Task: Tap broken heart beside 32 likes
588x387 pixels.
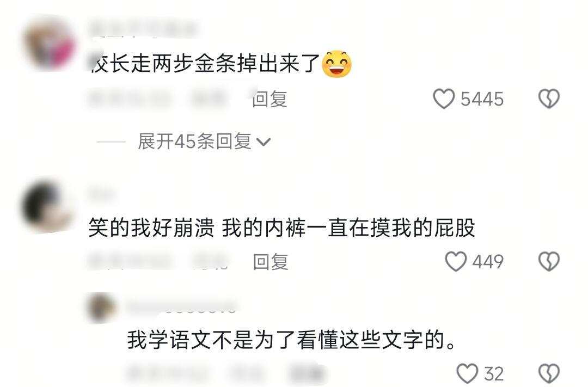Action: 549,373
